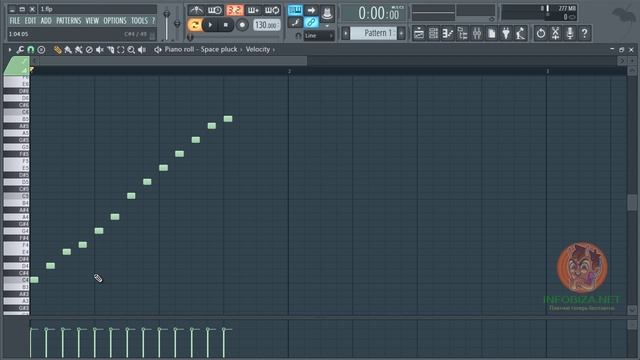Click the paint brush icon next to delete tool
640x360 pixels.
tap(78, 50)
